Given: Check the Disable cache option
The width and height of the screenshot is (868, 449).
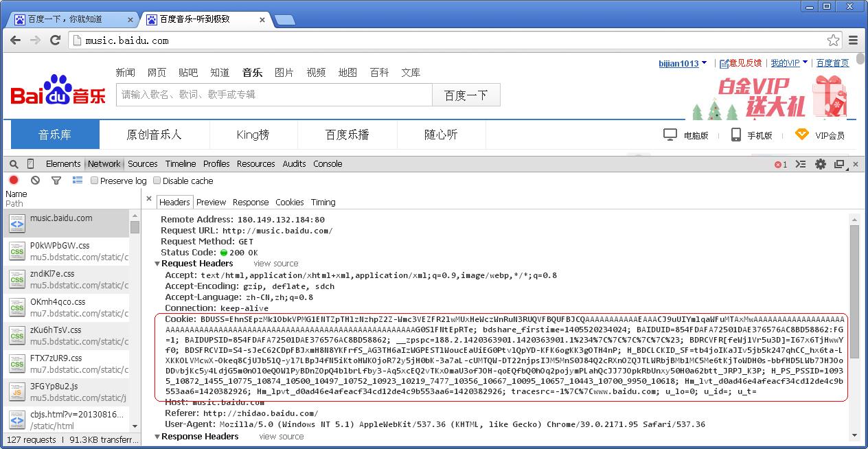Looking at the screenshot, I should [x=157, y=181].
